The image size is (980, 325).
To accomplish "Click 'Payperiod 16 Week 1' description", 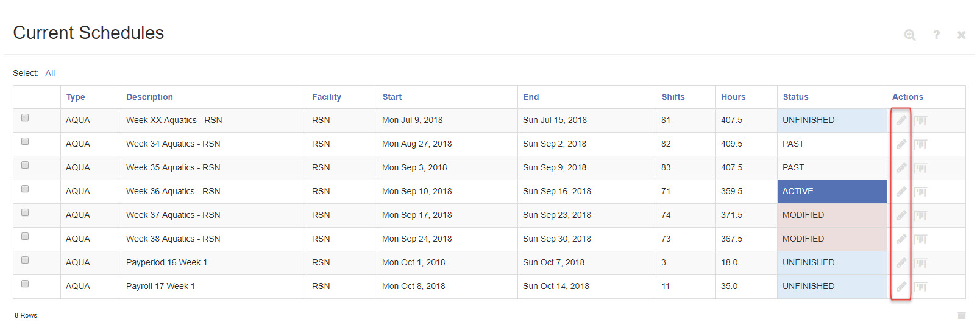I will [x=166, y=262].
